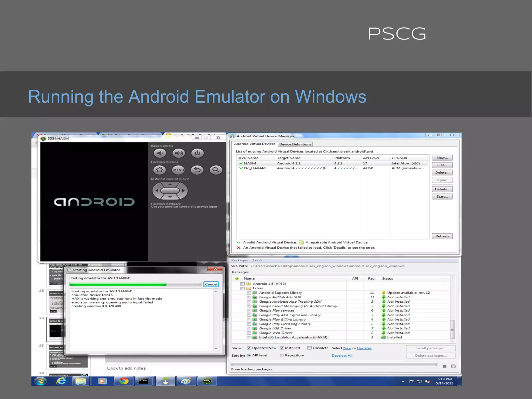
Task: Click the Start... AVD button
Action: 442,197
